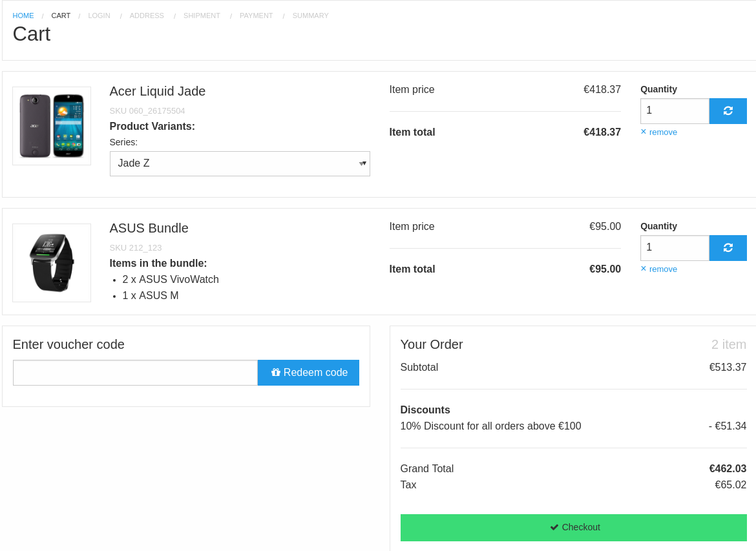The width and height of the screenshot is (756, 551).
Task: Select the SUMMARY breadcrumb step
Action: [311, 16]
